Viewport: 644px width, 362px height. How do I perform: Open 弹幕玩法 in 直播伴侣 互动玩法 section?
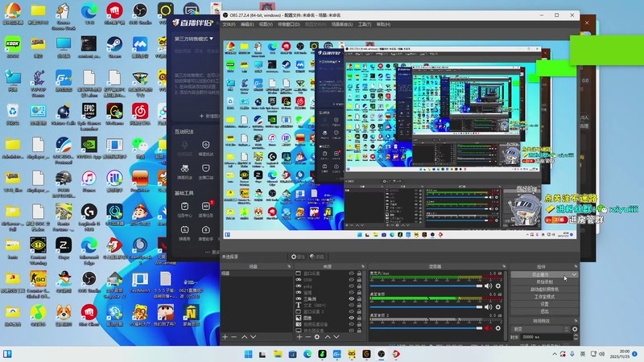[185, 171]
